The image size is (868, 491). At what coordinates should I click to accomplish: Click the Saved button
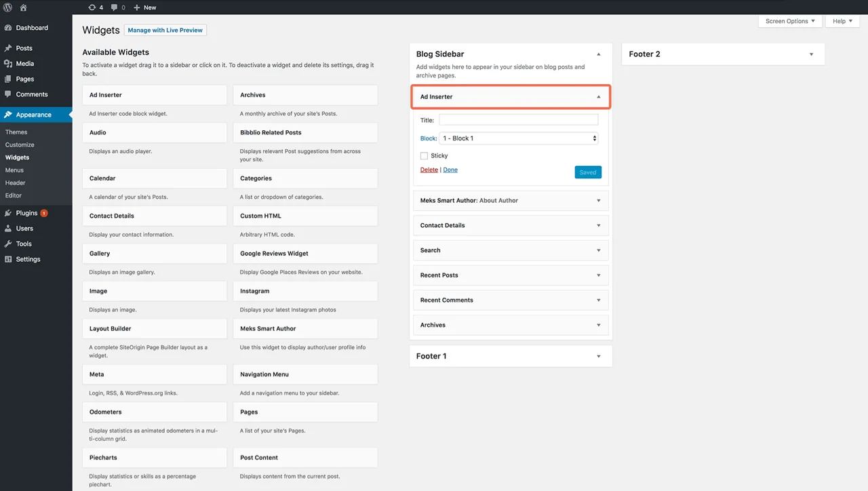(x=588, y=172)
